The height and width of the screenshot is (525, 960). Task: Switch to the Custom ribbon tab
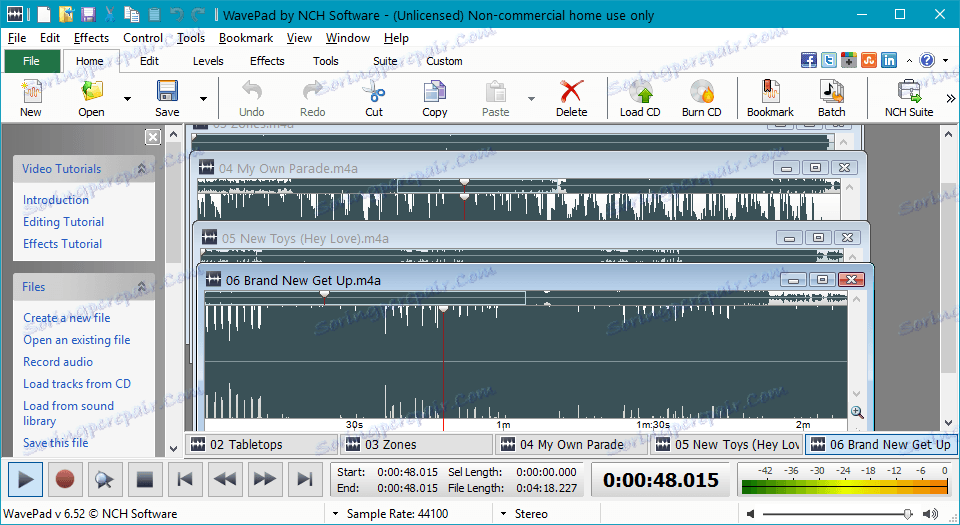pos(444,61)
